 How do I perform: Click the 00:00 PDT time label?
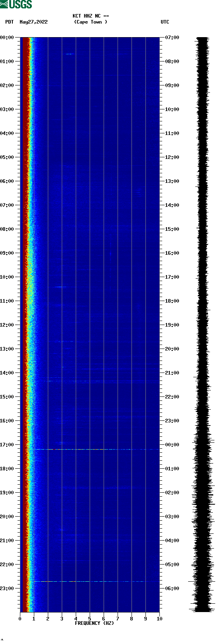(x=7, y=38)
